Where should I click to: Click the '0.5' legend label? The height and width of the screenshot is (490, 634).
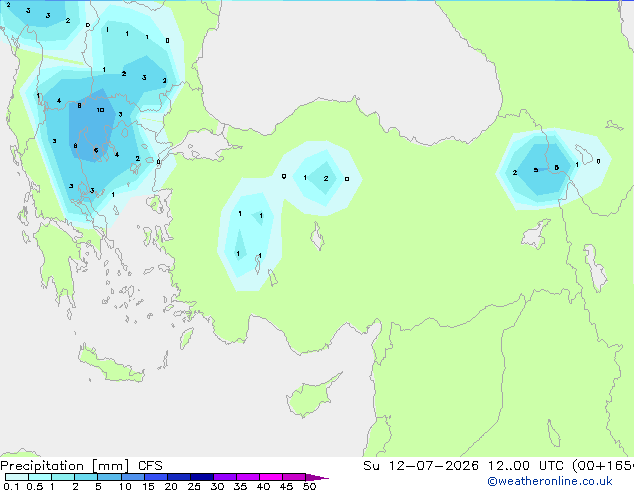[35, 486]
